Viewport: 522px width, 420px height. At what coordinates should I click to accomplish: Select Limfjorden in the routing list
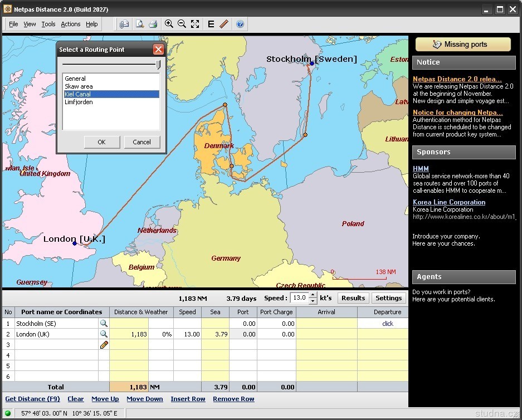[79, 102]
